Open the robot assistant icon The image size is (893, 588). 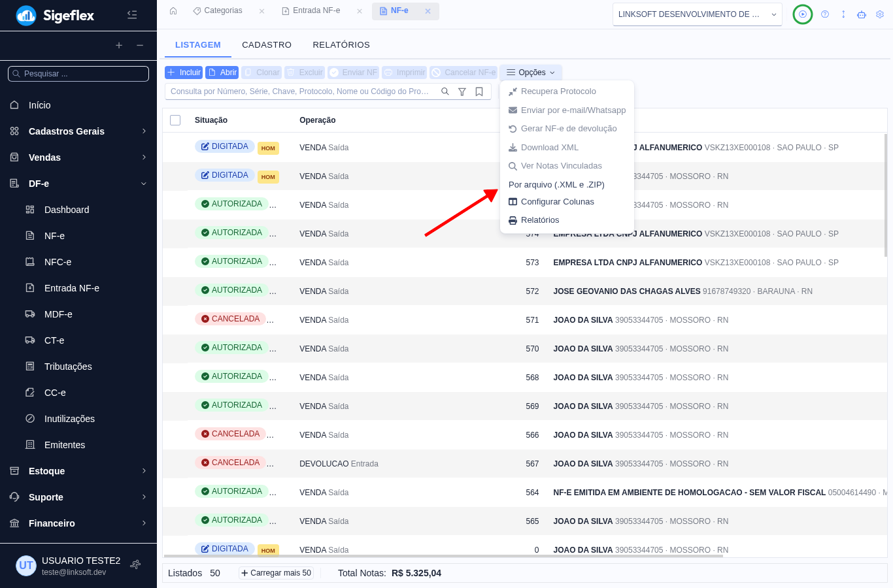862,14
